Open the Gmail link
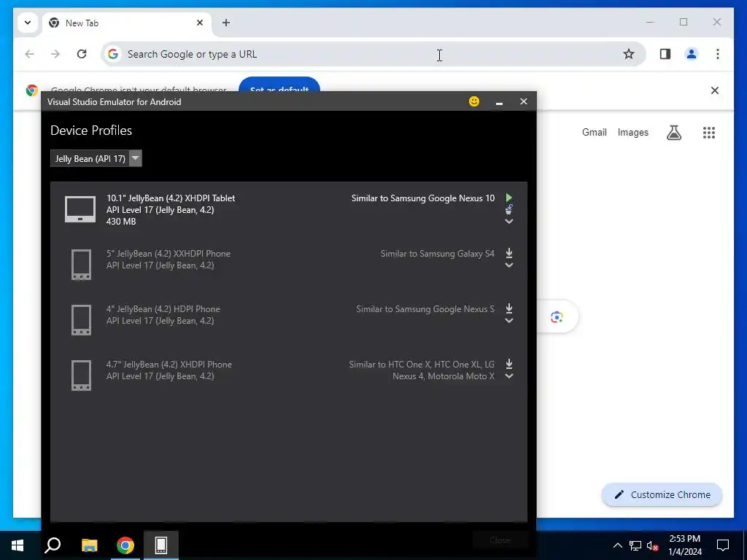Viewport: 747px width, 560px height. (594, 133)
